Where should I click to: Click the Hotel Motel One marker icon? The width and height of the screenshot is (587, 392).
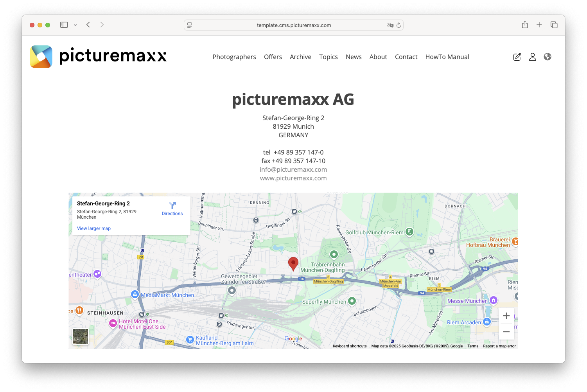[x=113, y=323]
